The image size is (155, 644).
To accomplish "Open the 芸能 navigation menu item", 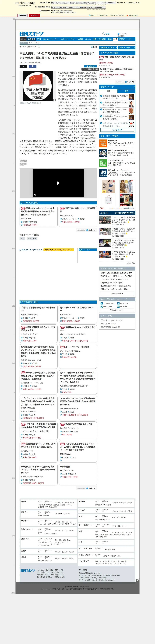I will [110, 39].
